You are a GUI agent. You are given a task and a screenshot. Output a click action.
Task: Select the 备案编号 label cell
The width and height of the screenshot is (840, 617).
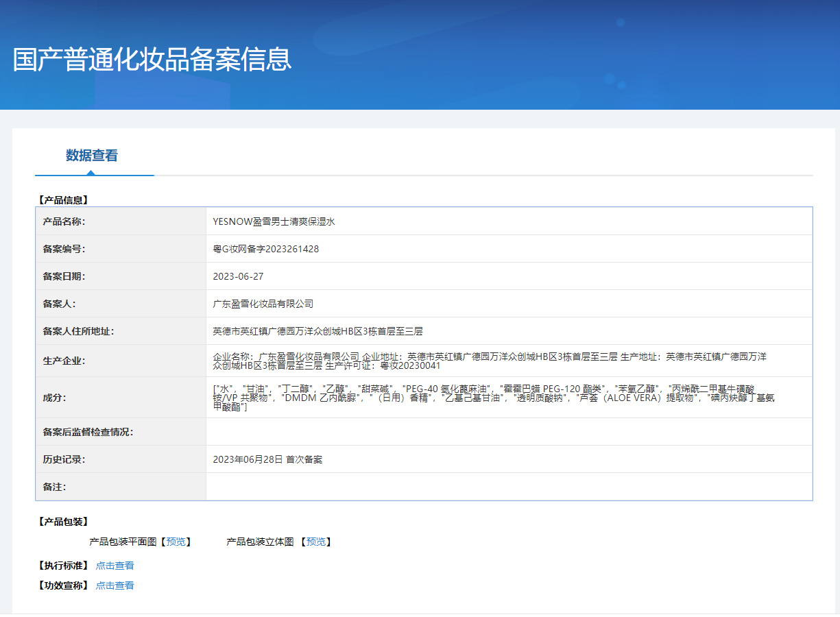pos(121,249)
